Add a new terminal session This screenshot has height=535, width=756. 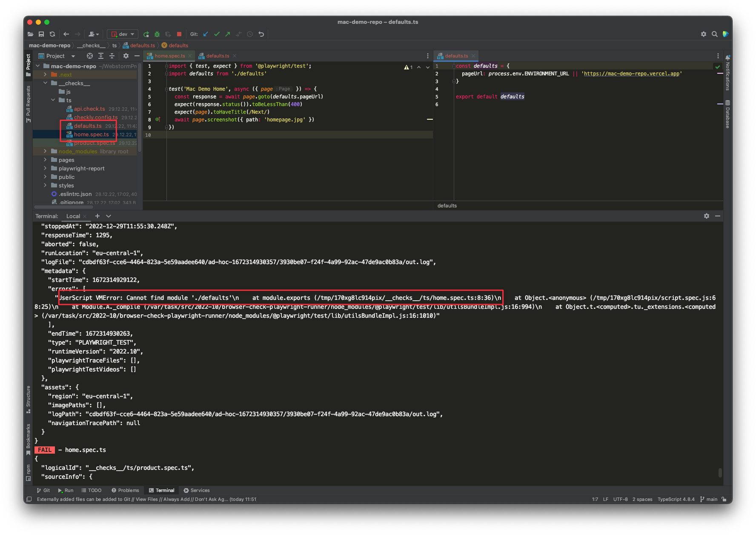pos(97,216)
